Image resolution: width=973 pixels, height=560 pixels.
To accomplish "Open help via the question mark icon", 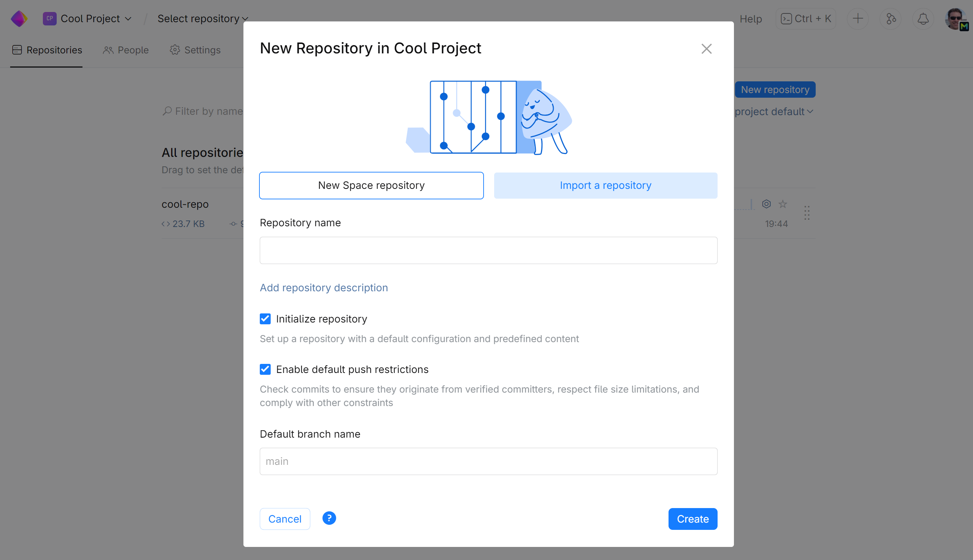I will 328,518.
